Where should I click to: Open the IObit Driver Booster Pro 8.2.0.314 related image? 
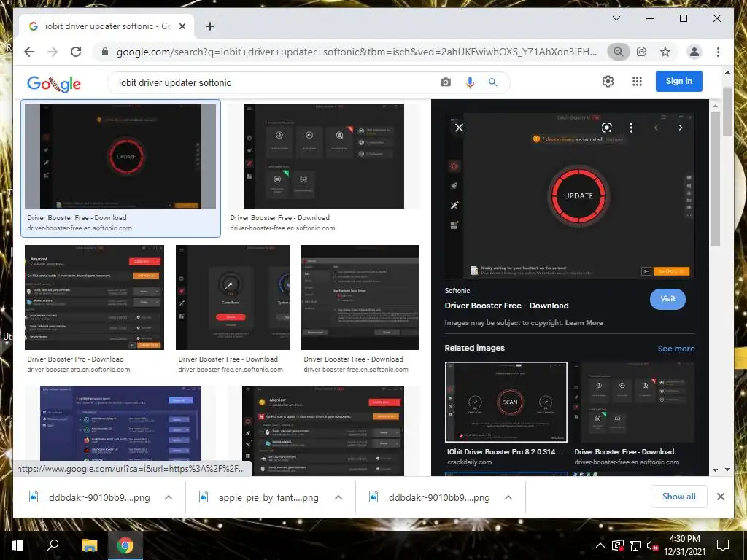(x=506, y=402)
